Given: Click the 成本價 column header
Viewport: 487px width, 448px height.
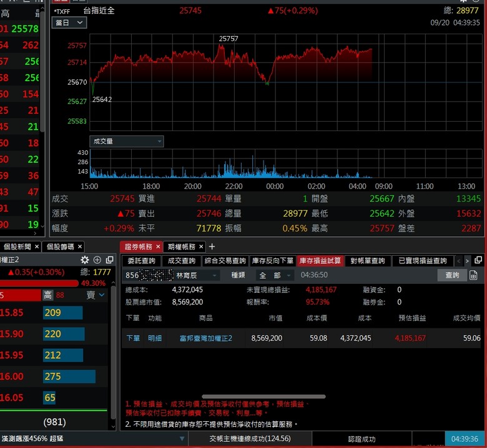Looking at the screenshot, I should pyautogui.click(x=317, y=318).
